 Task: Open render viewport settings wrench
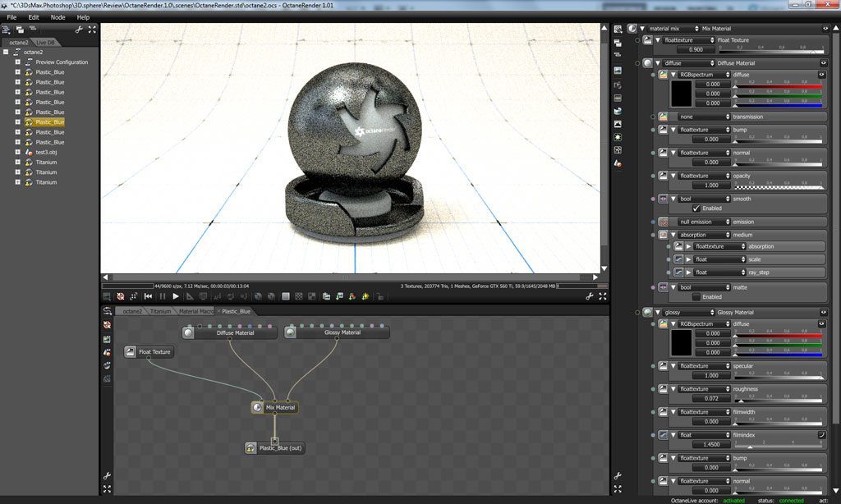point(590,296)
